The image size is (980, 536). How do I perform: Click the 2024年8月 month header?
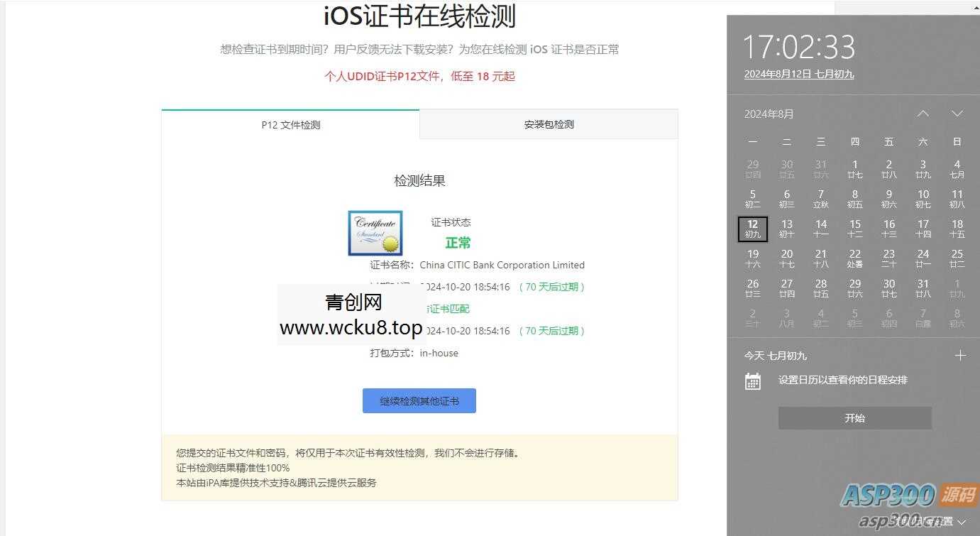(x=769, y=113)
